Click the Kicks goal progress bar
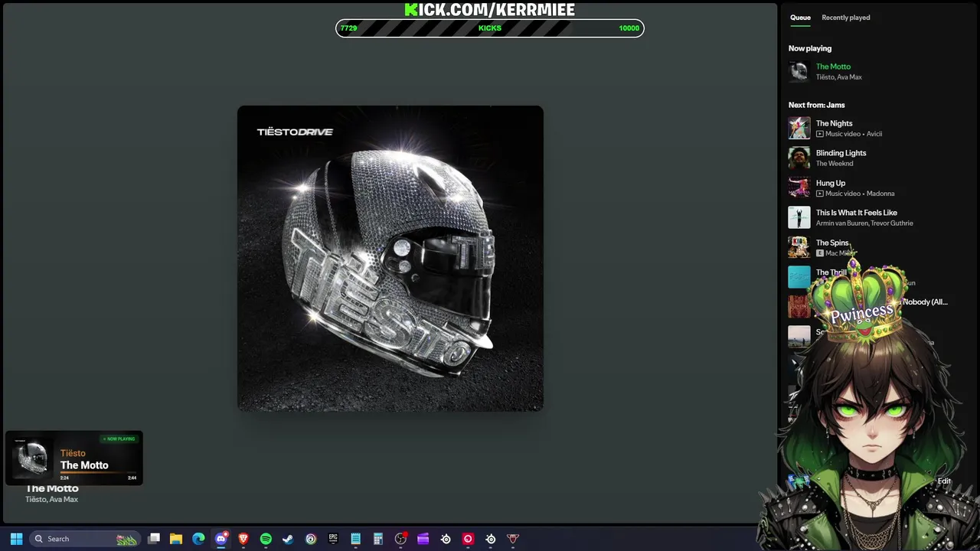The image size is (980, 551). point(490,28)
